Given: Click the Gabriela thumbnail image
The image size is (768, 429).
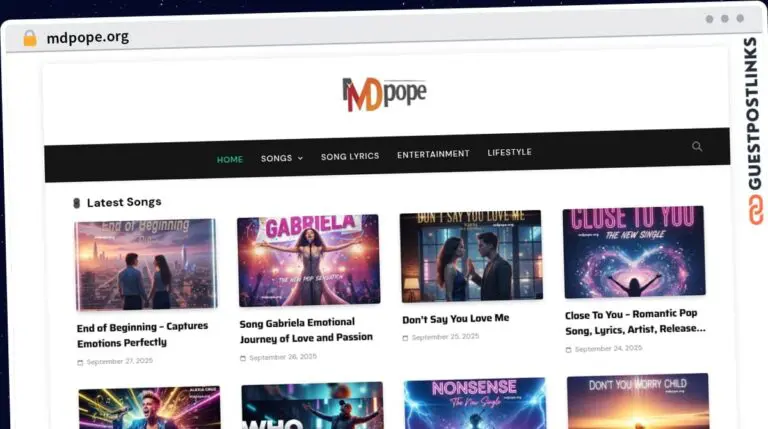Looking at the screenshot, I should 309,260.
